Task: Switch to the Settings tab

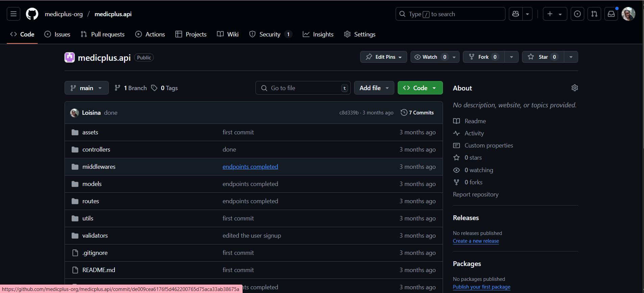Action: (x=360, y=34)
